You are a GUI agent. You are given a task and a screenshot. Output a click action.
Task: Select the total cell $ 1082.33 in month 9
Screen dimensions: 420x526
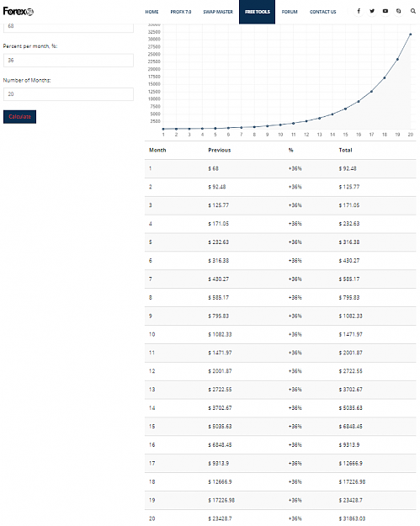(x=350, y=316)
